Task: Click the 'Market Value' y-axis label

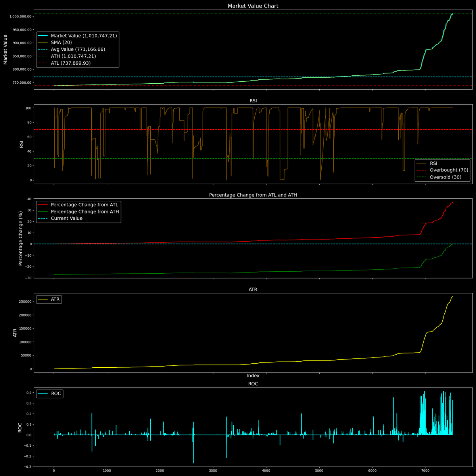Action: point(6,50)
